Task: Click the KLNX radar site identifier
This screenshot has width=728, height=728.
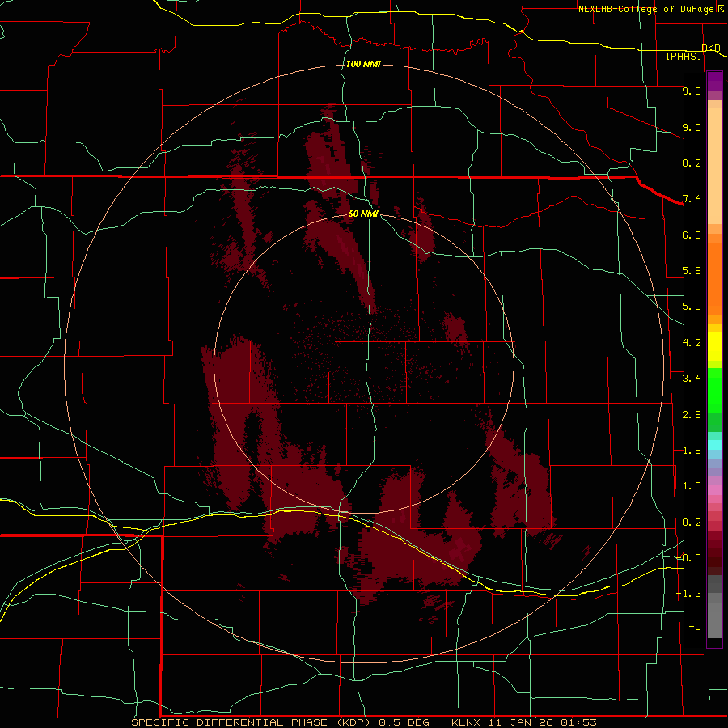Action: [x=465, y=722]
